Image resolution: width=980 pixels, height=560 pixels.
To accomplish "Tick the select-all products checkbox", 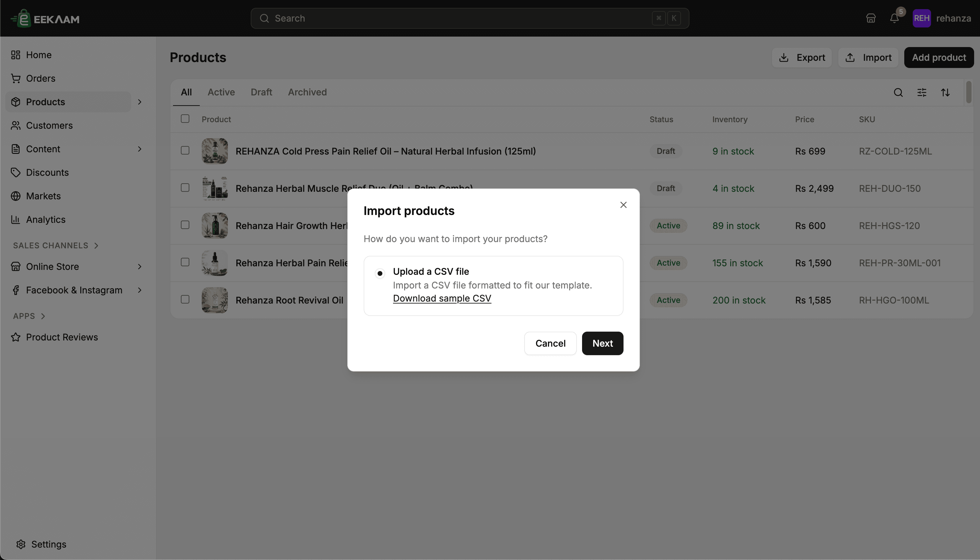I will [x=185, y=119].
